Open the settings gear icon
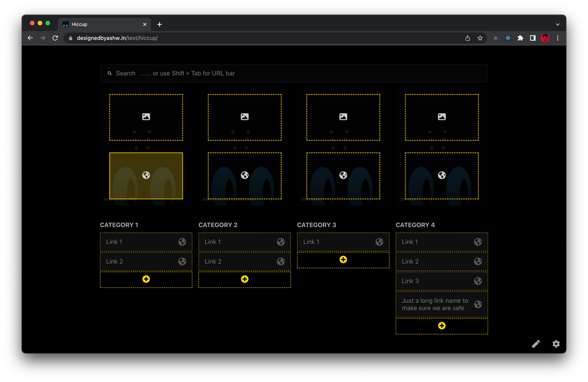Image resolution: width=588 pixels, height=382 pixels. pyautogui.click(x=556, y=344)
